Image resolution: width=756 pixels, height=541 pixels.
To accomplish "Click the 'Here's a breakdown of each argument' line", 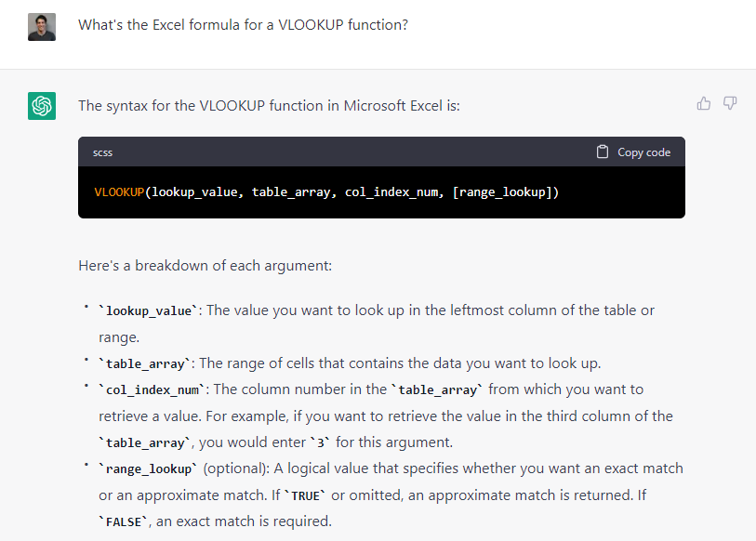I will pyautogui.click(x=206, y=266).
